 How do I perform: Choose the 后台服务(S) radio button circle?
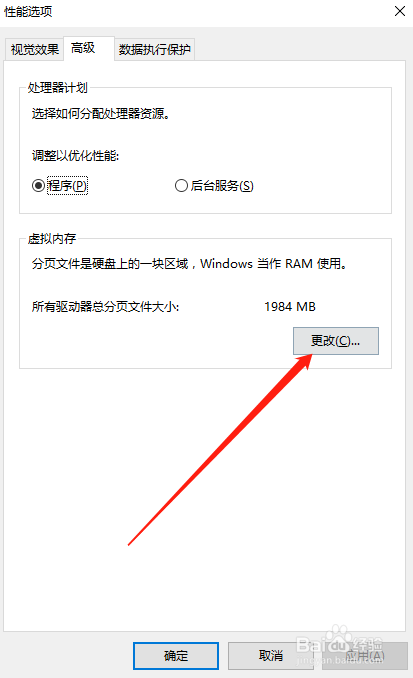(181, 186)
